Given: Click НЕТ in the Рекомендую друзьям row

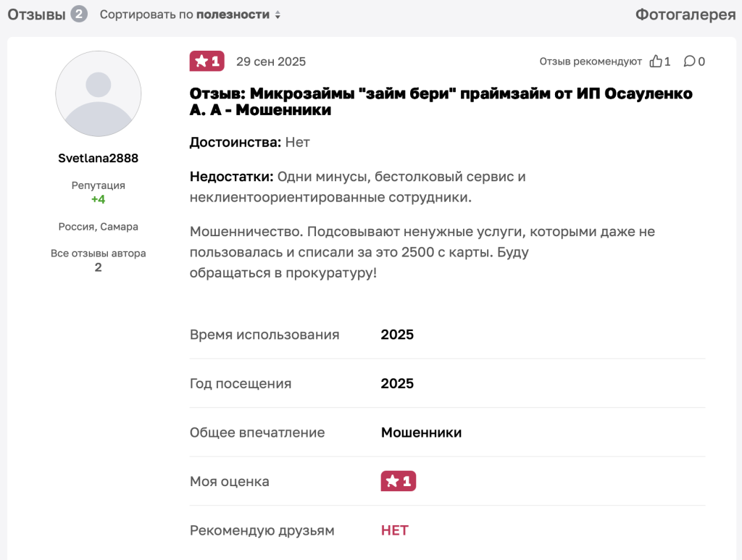Looking at the screenshot, I should pyautogui.click(x=393, y=530).
